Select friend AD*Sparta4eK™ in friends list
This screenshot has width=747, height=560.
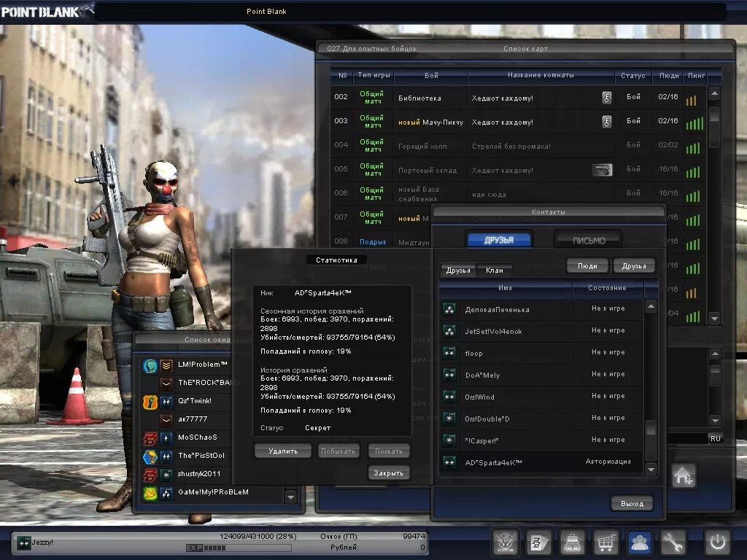pyautogui.click(x=542, y=462)
